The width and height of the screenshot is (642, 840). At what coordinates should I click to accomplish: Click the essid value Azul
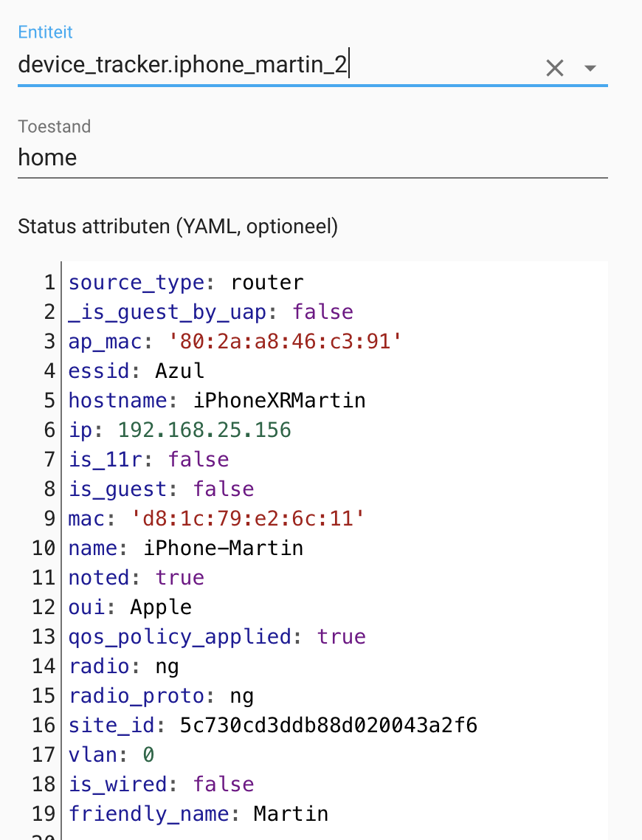point(179,371)
